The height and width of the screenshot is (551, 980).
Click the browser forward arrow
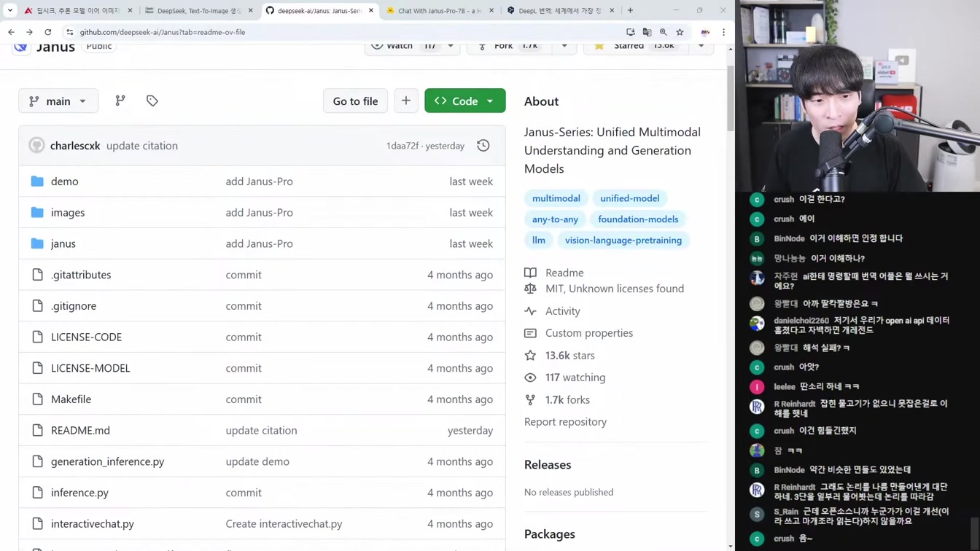click(29, 32)
